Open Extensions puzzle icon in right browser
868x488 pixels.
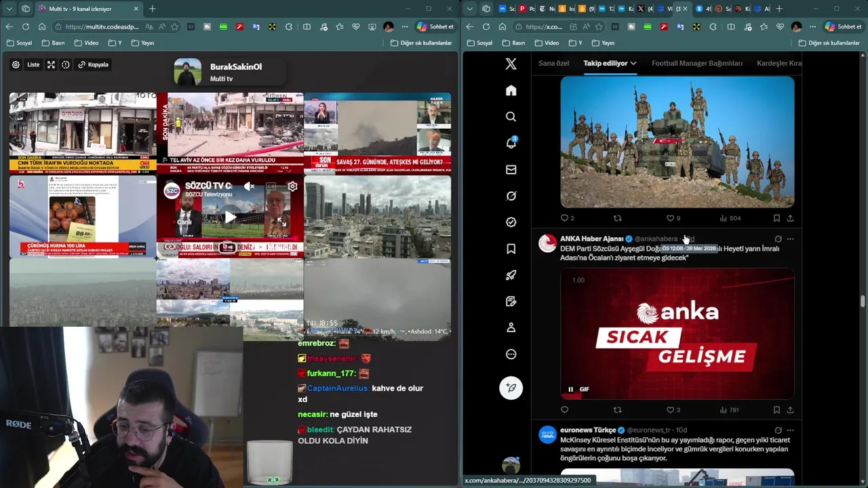coord(712,26)
